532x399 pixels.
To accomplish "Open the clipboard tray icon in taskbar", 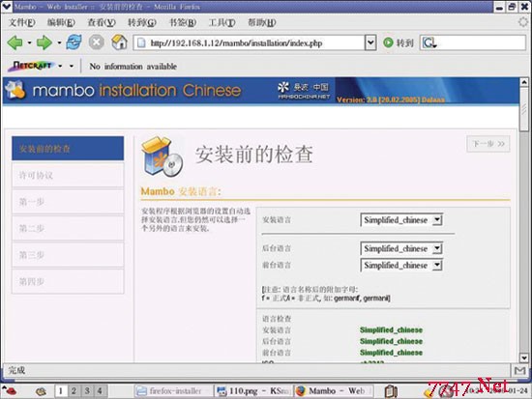I will pyautogui.click(x=391, y=391).
